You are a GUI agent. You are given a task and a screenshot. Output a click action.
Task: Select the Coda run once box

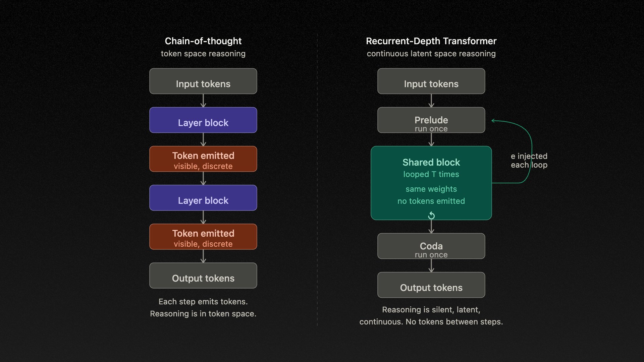[431, 246]
